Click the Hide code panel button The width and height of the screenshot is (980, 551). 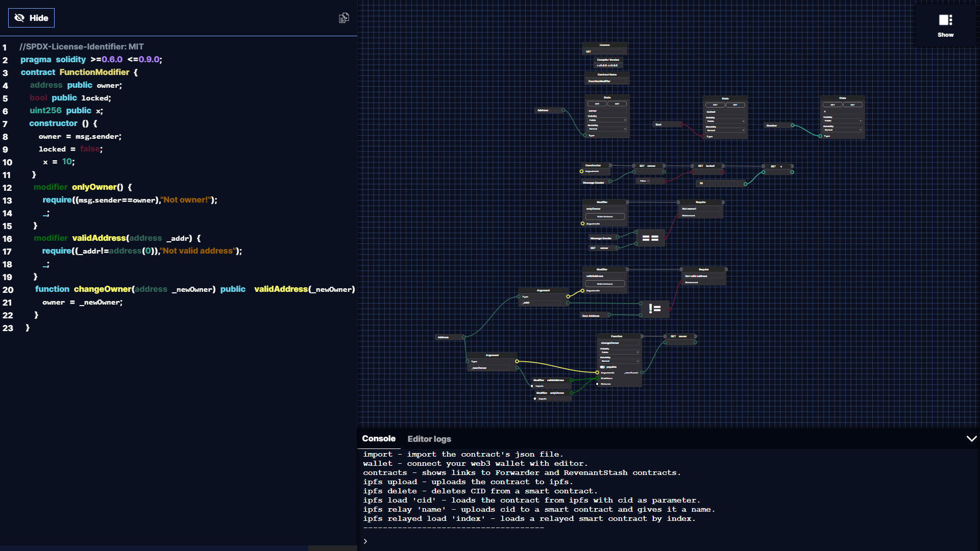pos(31,18)
